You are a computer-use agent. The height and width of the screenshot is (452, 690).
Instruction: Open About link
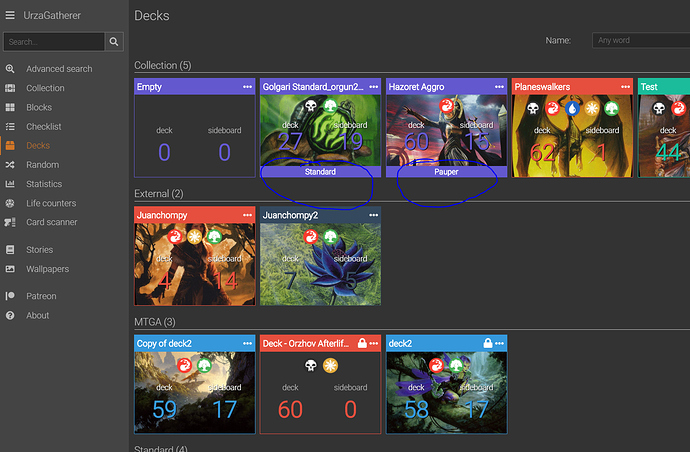point(38,316)
